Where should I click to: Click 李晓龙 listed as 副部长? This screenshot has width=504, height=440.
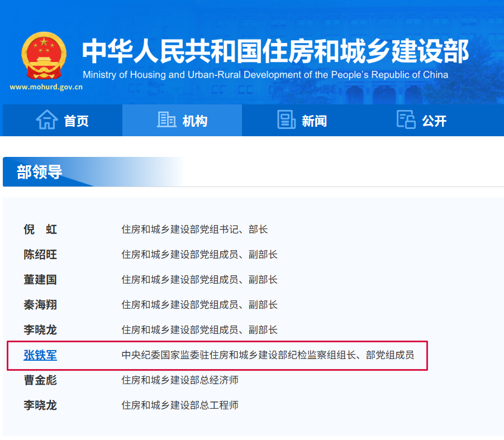(40, 330)
